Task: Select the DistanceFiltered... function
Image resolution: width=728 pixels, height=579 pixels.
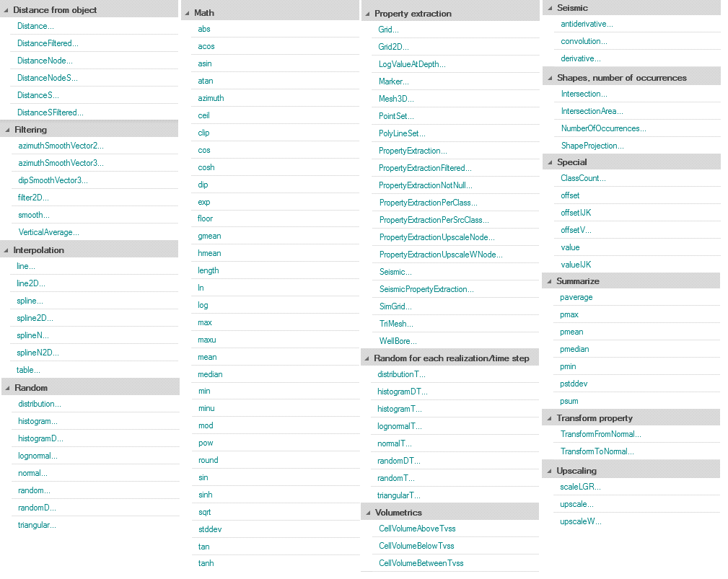Action: point(48,43)
